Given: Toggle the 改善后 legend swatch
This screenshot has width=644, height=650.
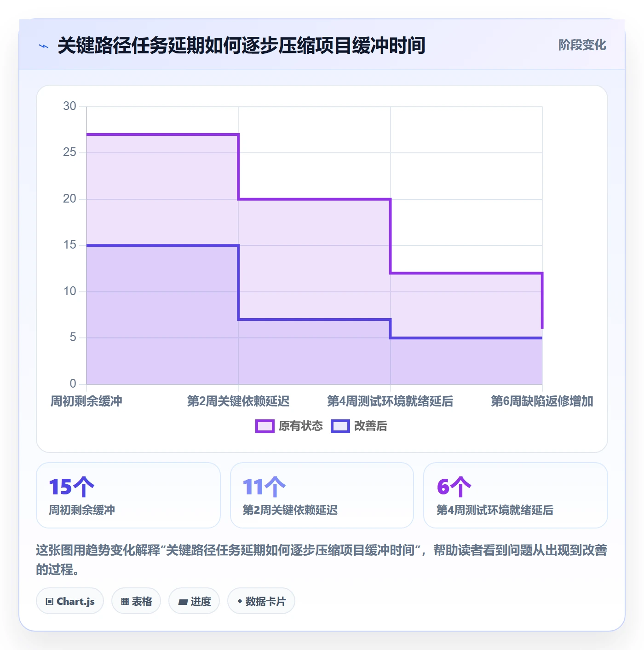Looking at the screenshot, I should [340, 426].
